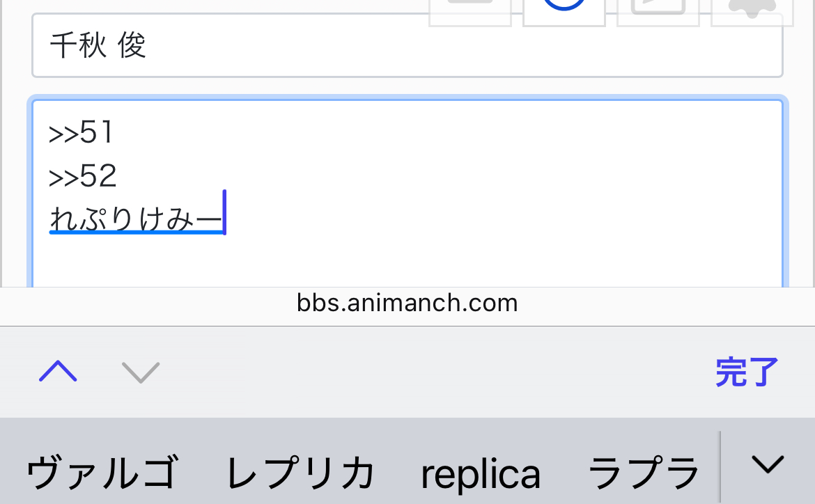Screen dimensions: 815x504
Task: Jump to next field with gray down arrow
Action: [x=140, y=372]
